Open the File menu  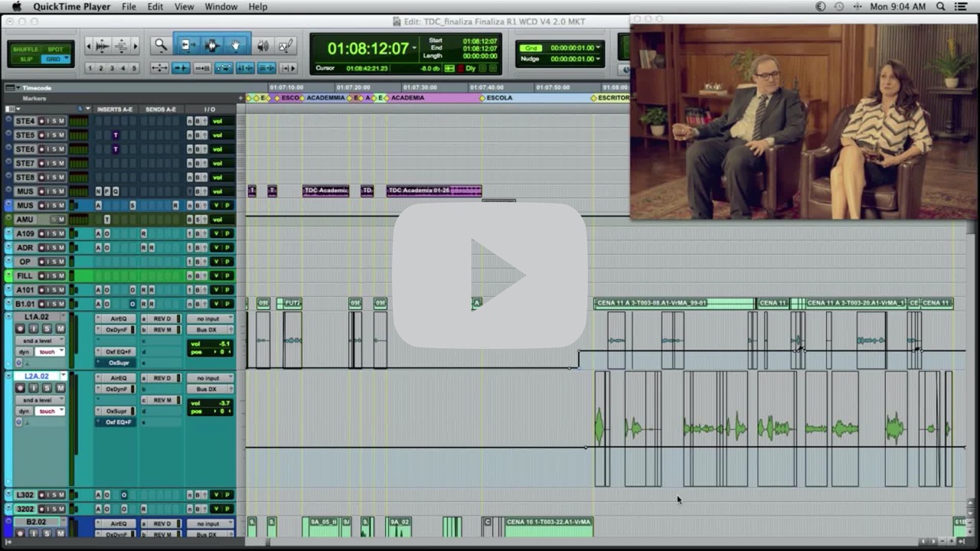[x=129, y=7]
